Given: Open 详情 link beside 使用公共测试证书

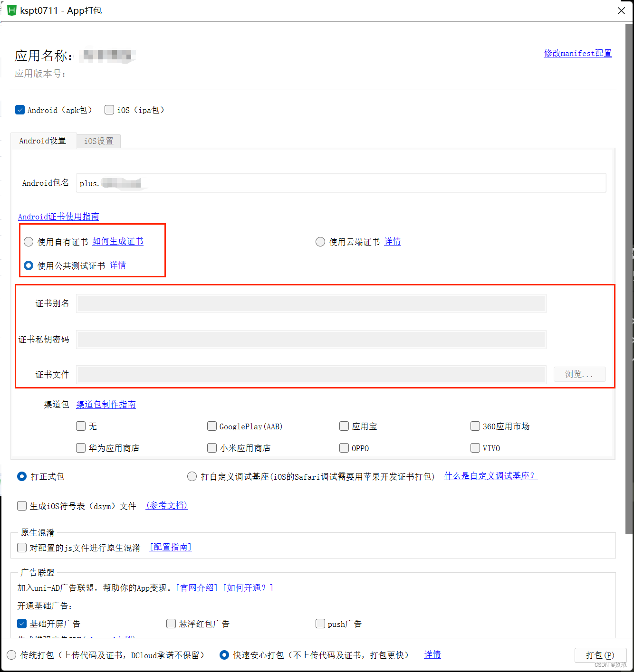Looking at the screenshot, I should [x=118, y=265].
